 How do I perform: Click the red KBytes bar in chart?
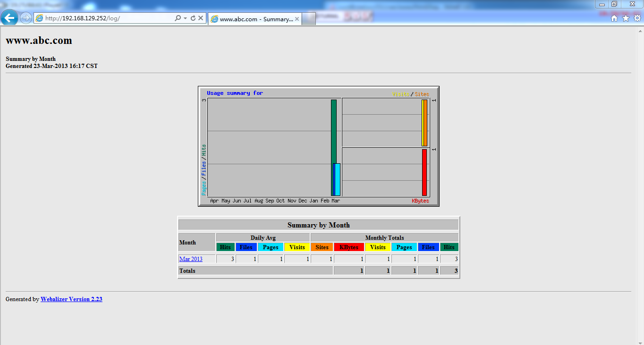[424, 172]
